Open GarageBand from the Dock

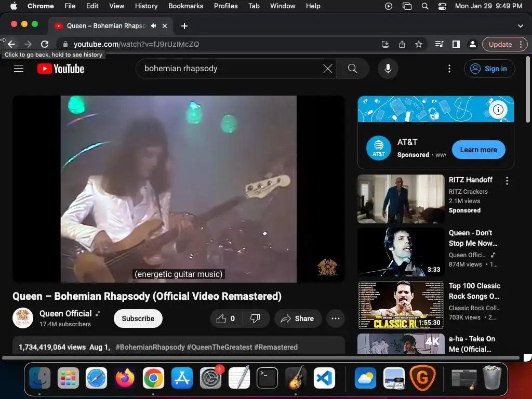(x=296, y=378)
